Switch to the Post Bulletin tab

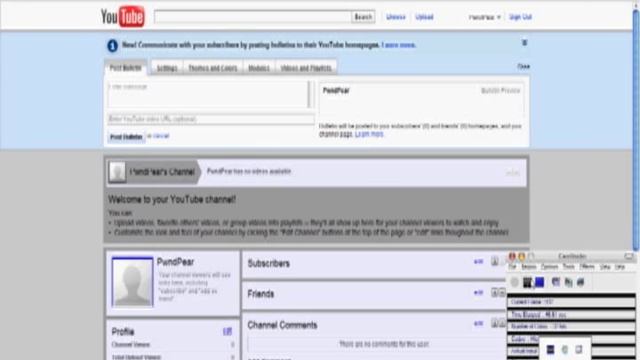[125, 68]
